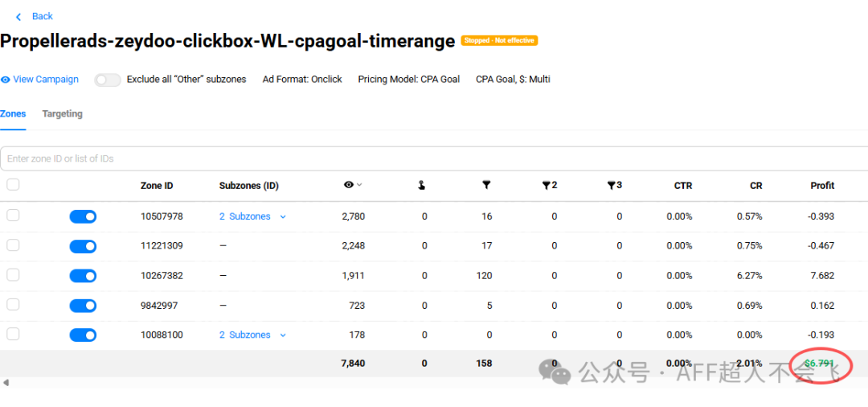Switch to the Zones tab

13,113
